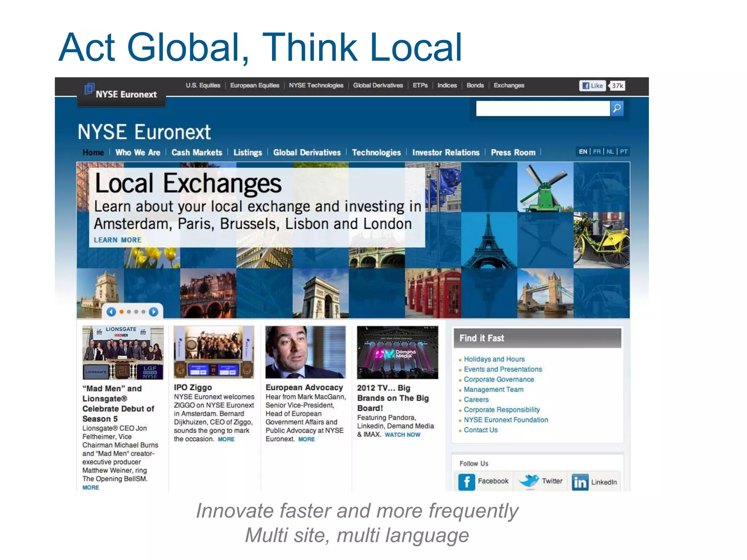
Task: Open Corporate Governance link
Action: [x=499, y=380]
